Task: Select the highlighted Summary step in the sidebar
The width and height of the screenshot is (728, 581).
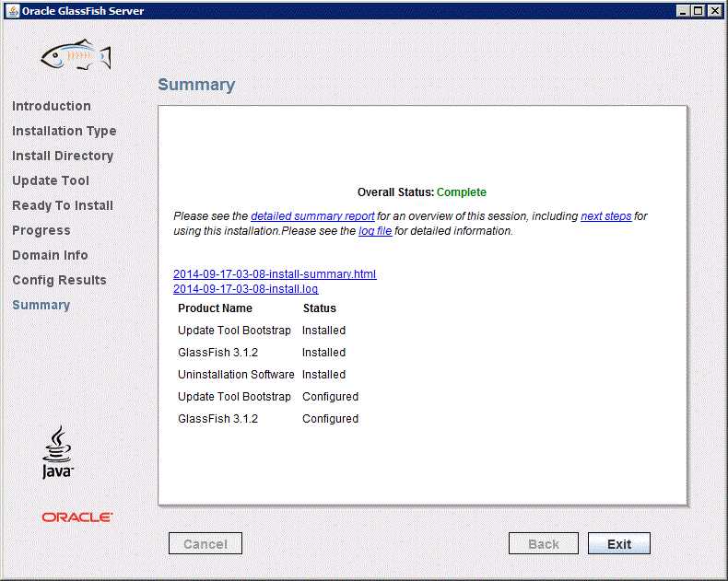Action: pos(41,306)
